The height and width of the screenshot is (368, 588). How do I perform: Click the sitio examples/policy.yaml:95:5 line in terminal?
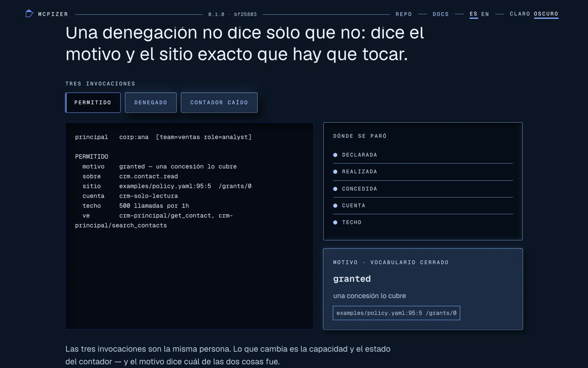click(x=167, y=186)
